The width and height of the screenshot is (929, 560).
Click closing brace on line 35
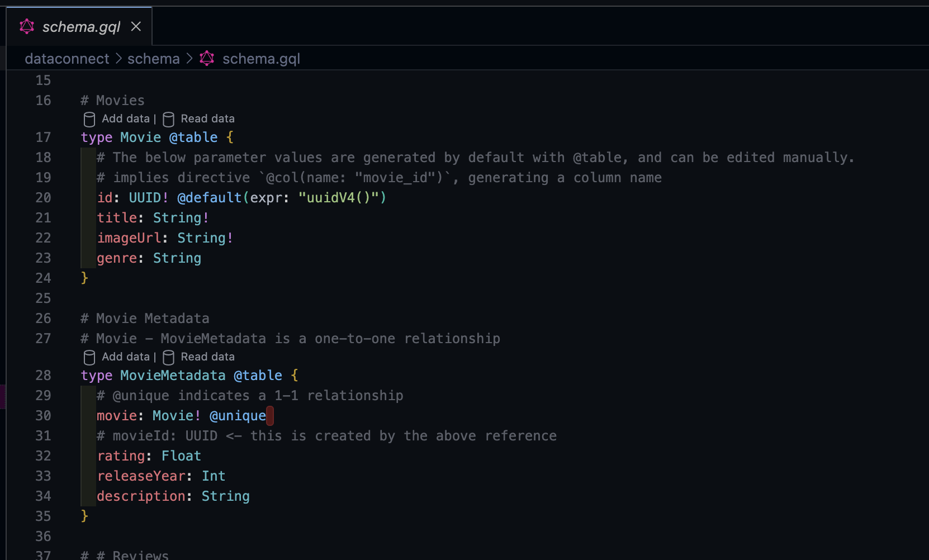click(x=84, y=516)
